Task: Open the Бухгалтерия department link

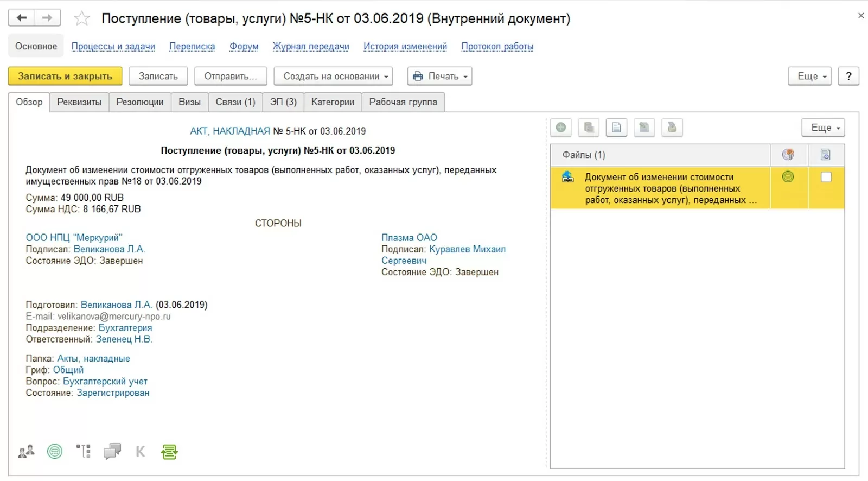Action: click(x=125, y=328)
